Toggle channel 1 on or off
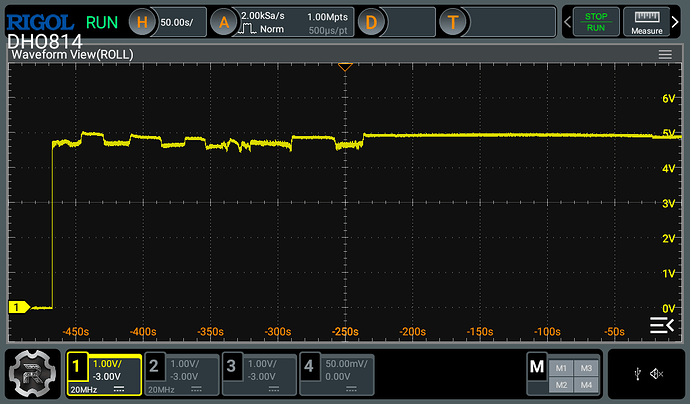 click(77, 367)
